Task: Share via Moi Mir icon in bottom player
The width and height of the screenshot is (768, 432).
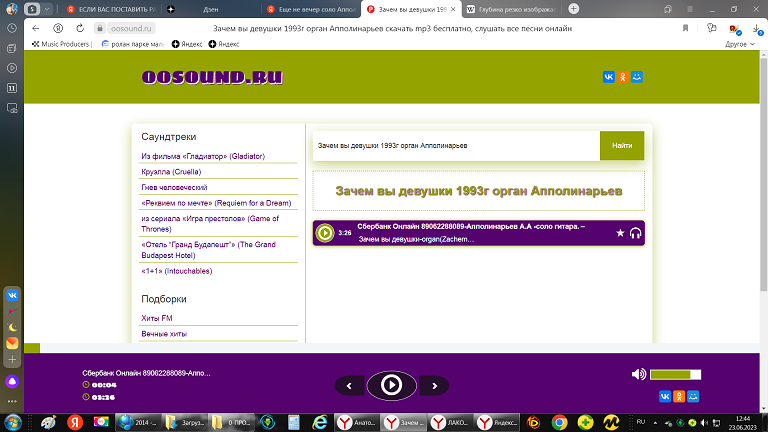Action: tap(693, 396)
